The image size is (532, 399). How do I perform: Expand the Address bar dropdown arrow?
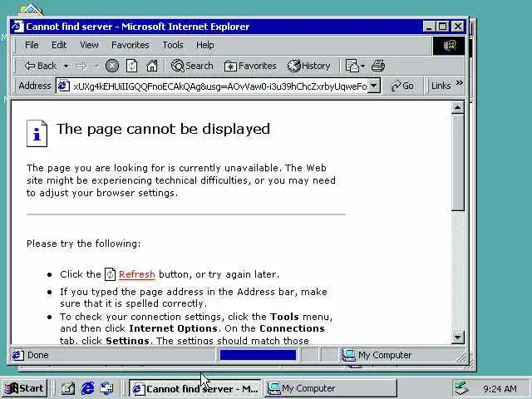click(x=373, y=86)
